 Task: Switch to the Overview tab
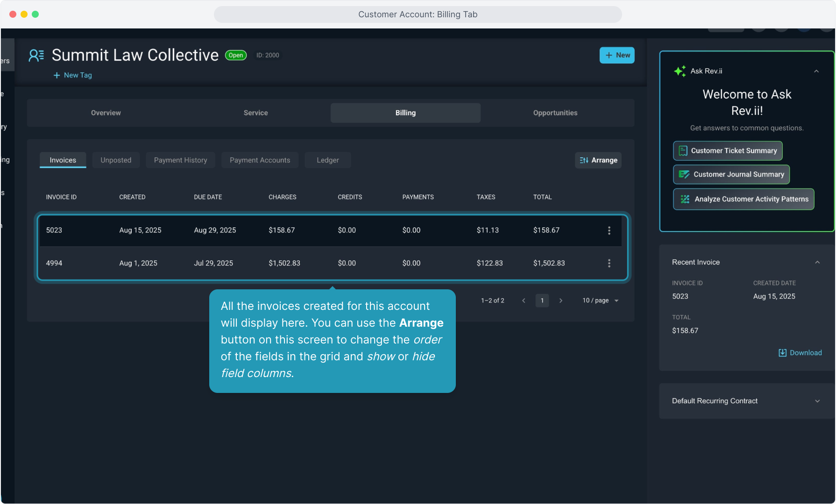pyautogui.click(x=106, y=113)
